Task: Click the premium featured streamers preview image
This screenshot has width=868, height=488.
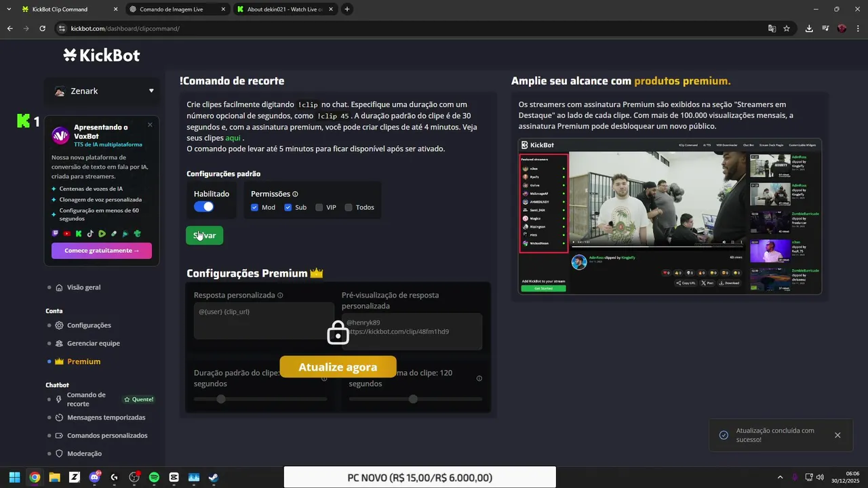Action: 670,216
